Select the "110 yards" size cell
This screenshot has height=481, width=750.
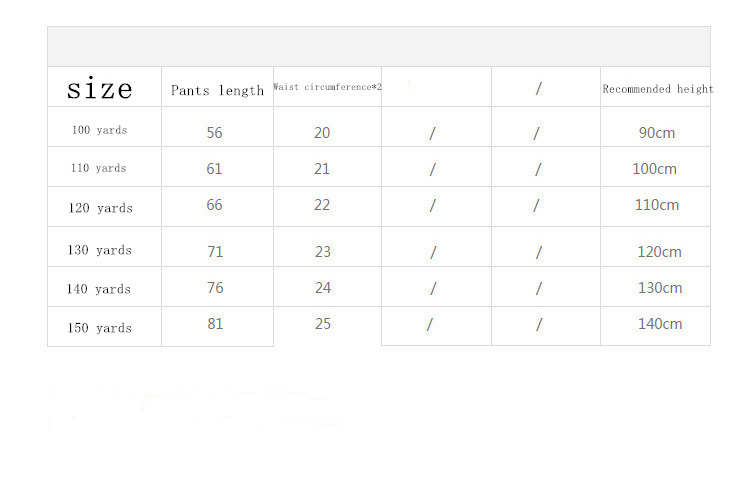tap(98, 168)
